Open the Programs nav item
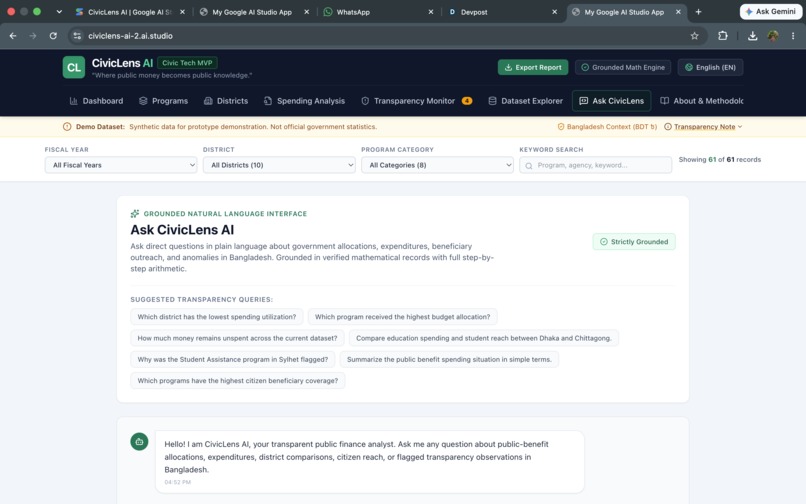The width and height of the screenshot is (806, 504). pyautogui.click(x=163, y=101)
